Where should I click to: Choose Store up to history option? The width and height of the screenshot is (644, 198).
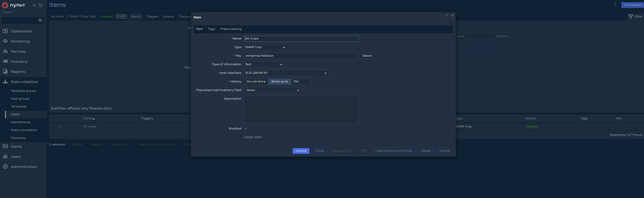coord(280,81)
